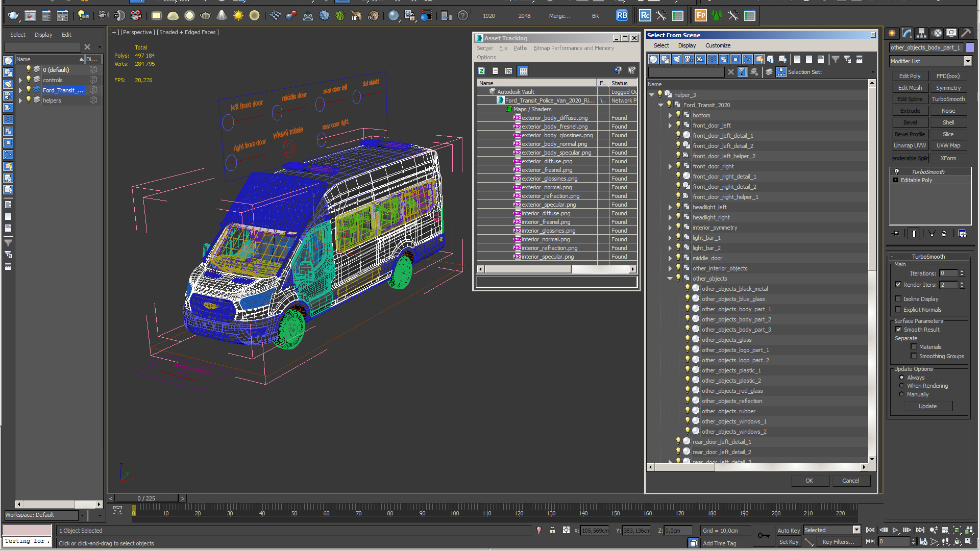The width and height of the screenshot is (980, 551).
Task: Click the large key icon for set keys
Action: pos(764,536)
